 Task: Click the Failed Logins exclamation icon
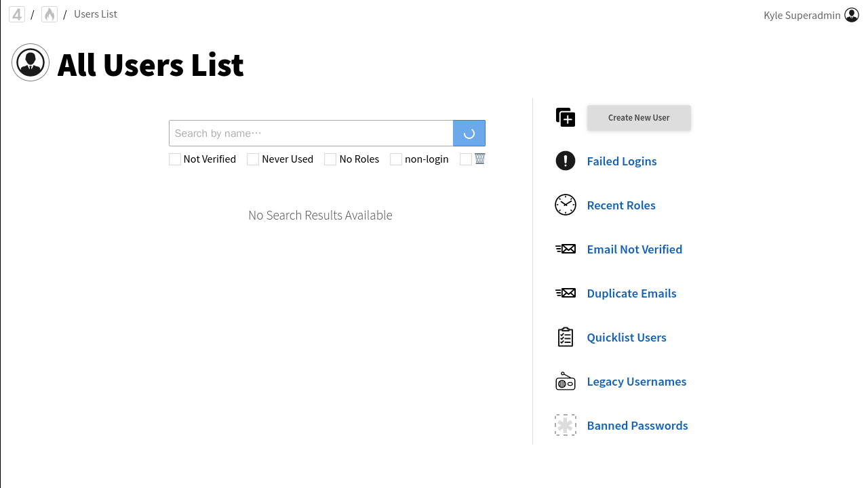point(566,161)
